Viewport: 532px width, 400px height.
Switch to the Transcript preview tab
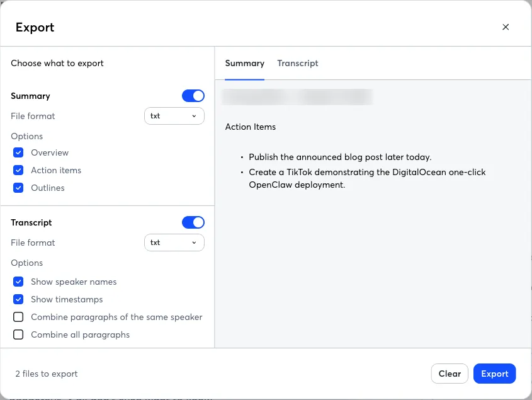[298, 63]
